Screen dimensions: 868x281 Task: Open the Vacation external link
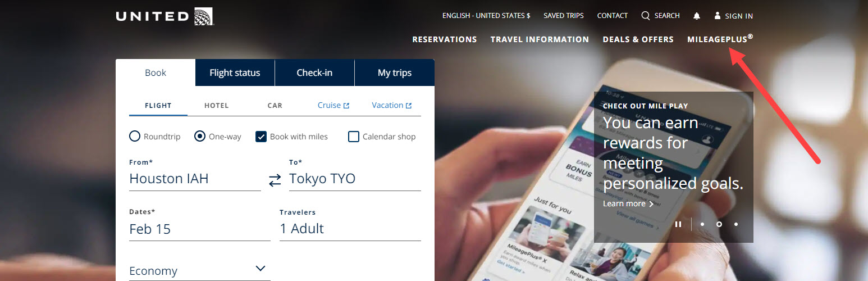click(x=391, y=105)
